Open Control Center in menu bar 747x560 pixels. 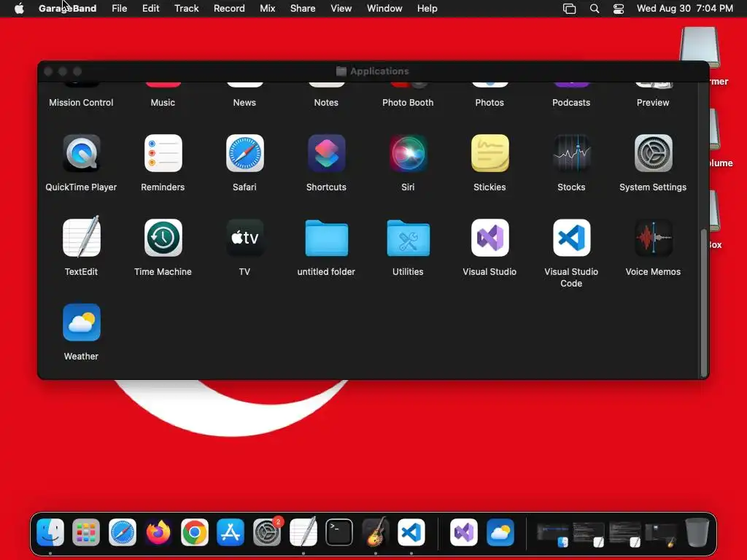click(619, 8)
